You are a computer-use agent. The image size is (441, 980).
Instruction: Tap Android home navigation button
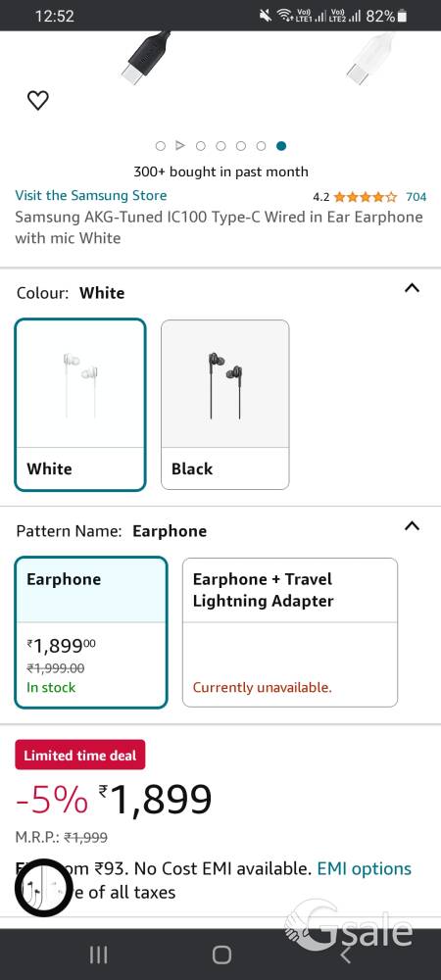pyautogui.click(x=221, y=955)
